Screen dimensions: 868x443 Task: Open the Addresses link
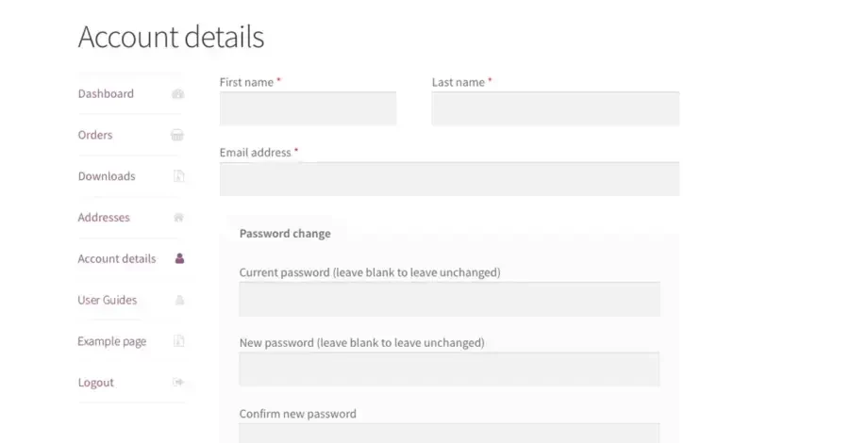tap(104, 218)
